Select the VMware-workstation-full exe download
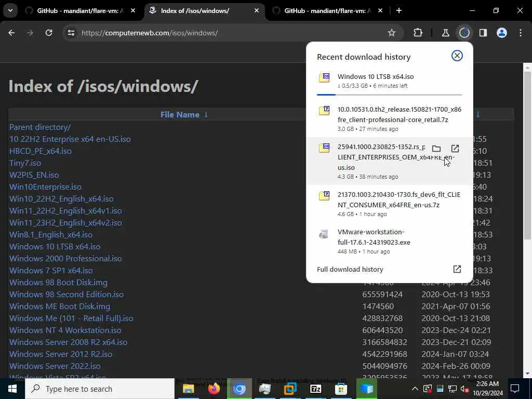This screenshot has height=399, width=532. [390, 241]
